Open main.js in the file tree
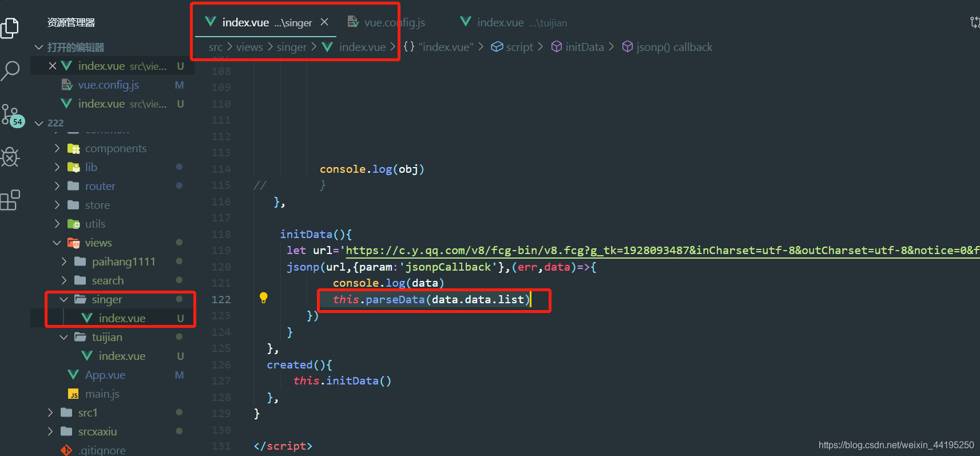The image size is (980, 456). point(102,394)
